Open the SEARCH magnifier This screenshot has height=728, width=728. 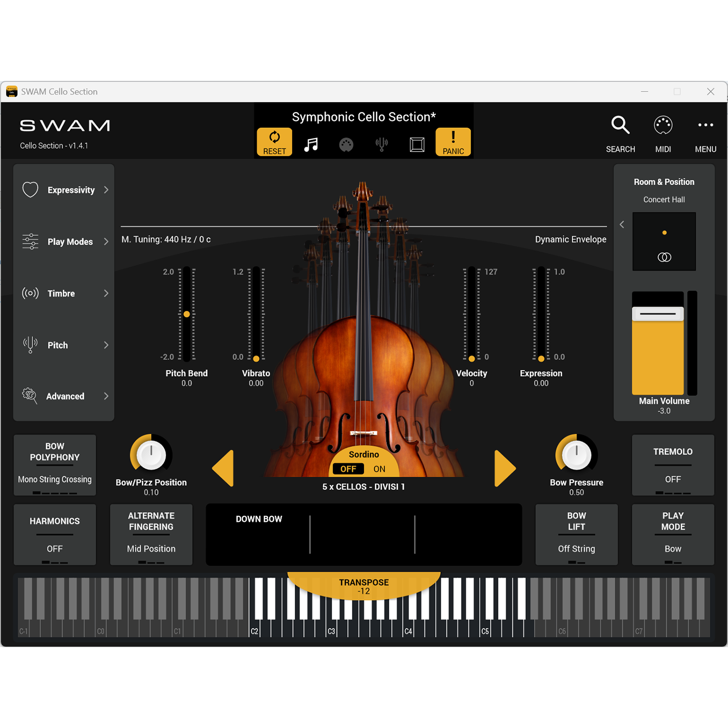pyautogui.click(x=620, y=134)
